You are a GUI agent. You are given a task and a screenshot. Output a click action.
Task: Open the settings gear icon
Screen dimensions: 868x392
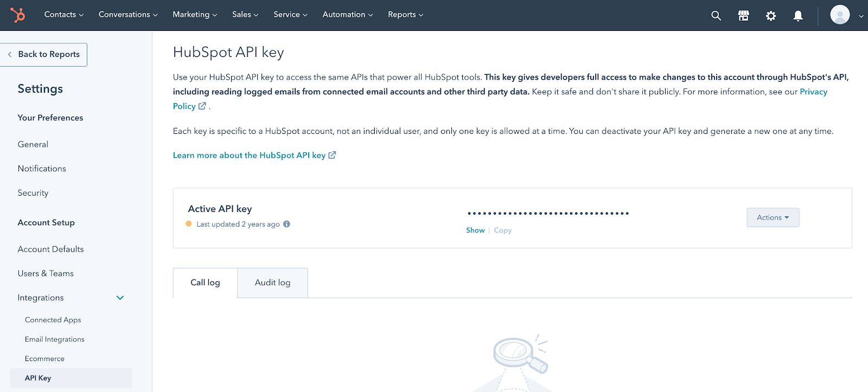[770, 16]
